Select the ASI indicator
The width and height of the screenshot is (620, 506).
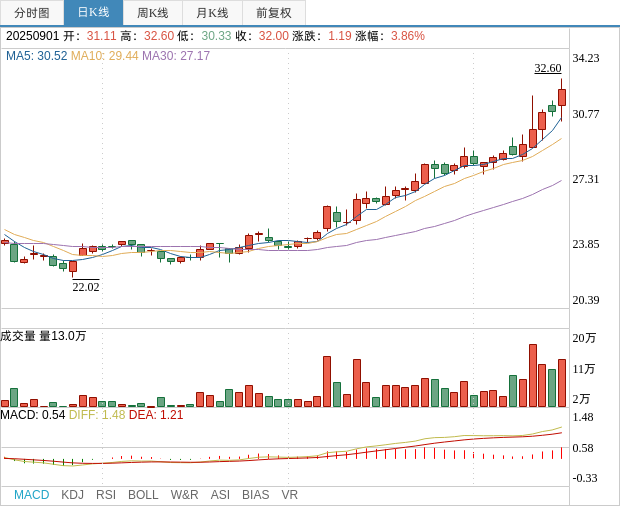click(x=220, y=495)
